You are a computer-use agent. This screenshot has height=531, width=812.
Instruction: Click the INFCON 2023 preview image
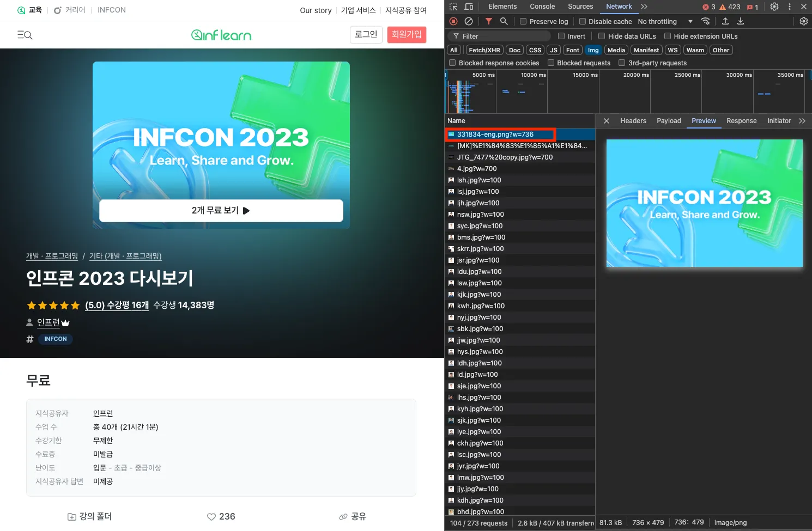click(705, 203)
